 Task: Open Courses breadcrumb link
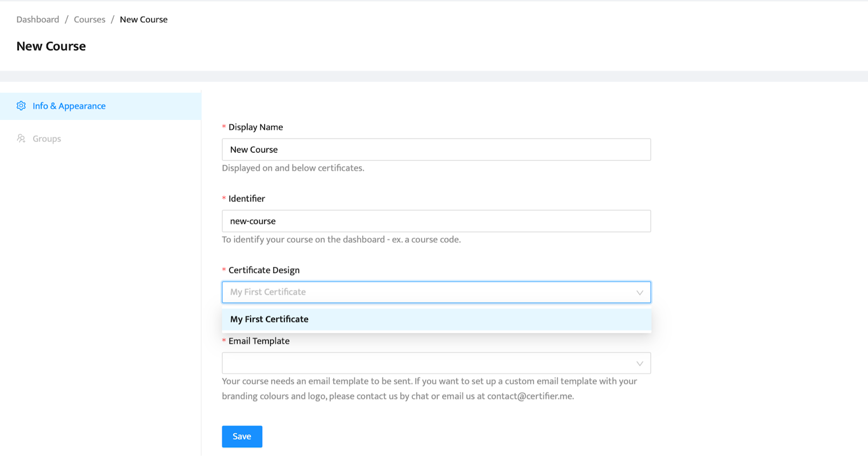click(x=90, y=20)
